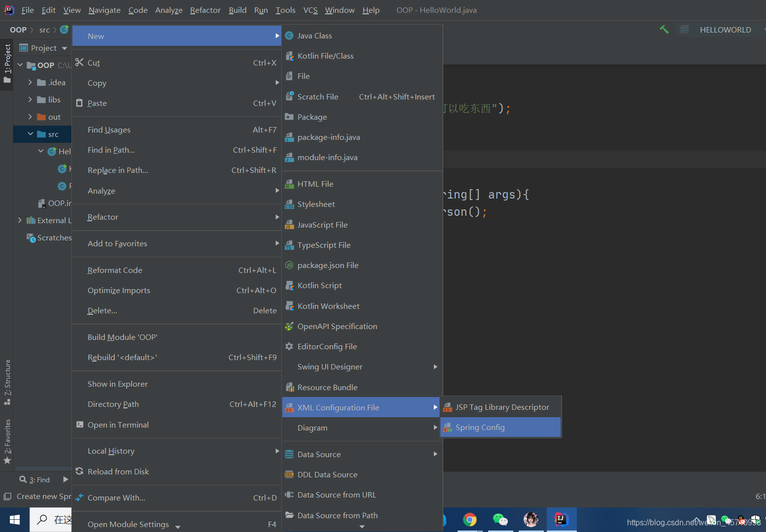
Task: Click the Java Class icon entry
Action: point(290,35)
